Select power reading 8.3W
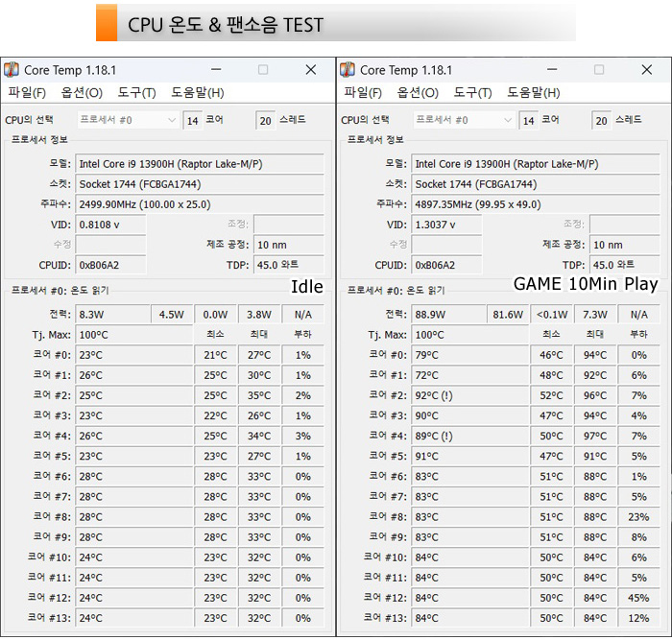 (x=112, y=315)
